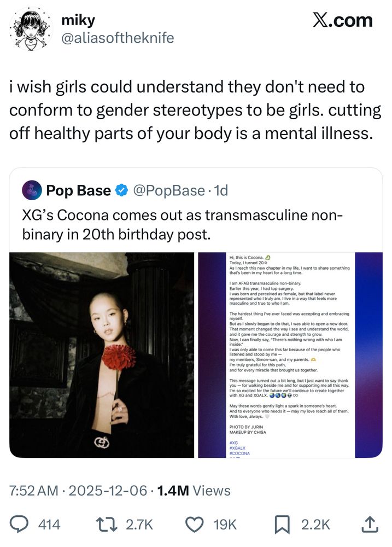Open quoted post text about XG's Cocona
Viewport: 392px width, 547px height.
click(x=183, y=225)
